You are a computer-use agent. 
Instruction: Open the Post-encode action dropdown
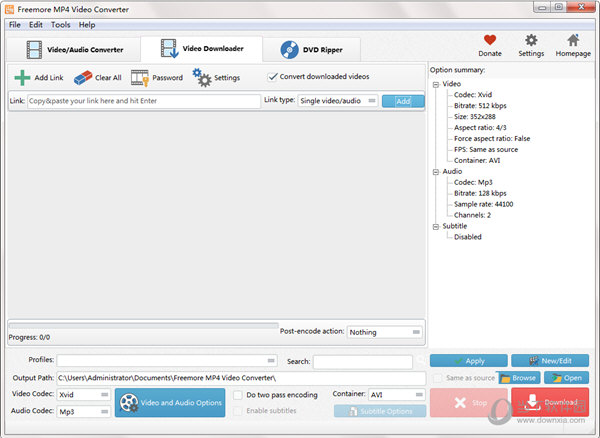click(x=385, y=332)
